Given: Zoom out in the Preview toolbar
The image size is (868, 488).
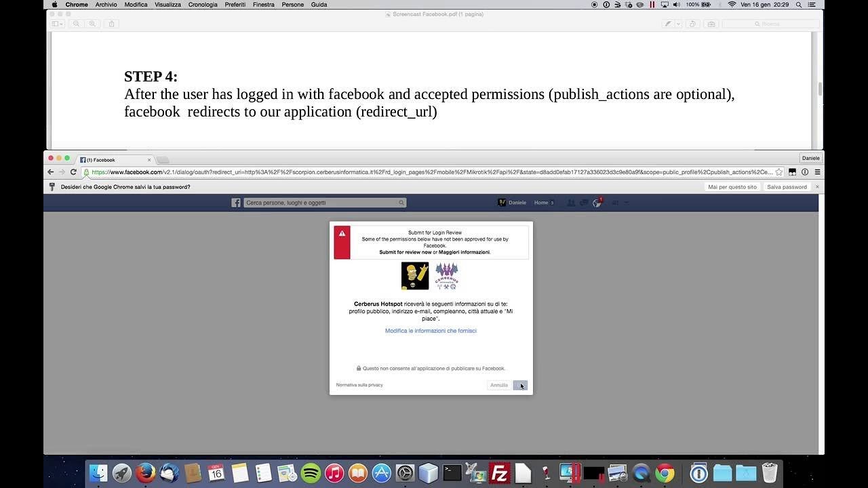Looking at the screenshot, I should 77,24.
